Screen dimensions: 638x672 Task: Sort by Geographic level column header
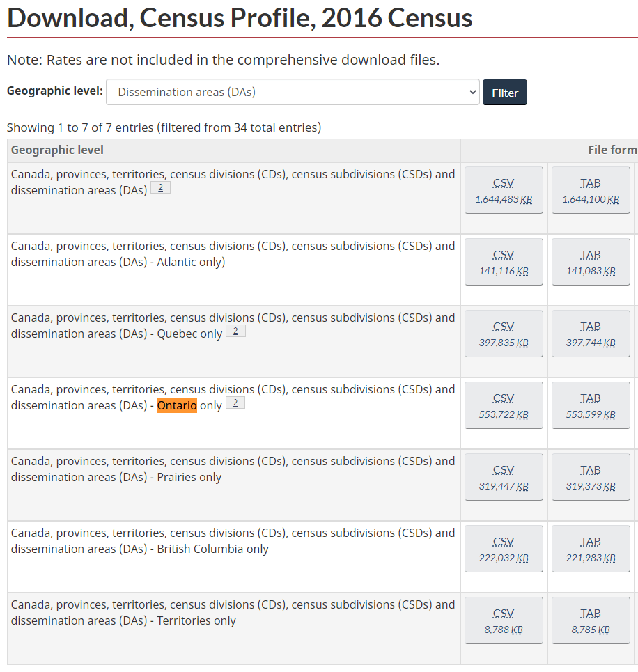[57, 150]
